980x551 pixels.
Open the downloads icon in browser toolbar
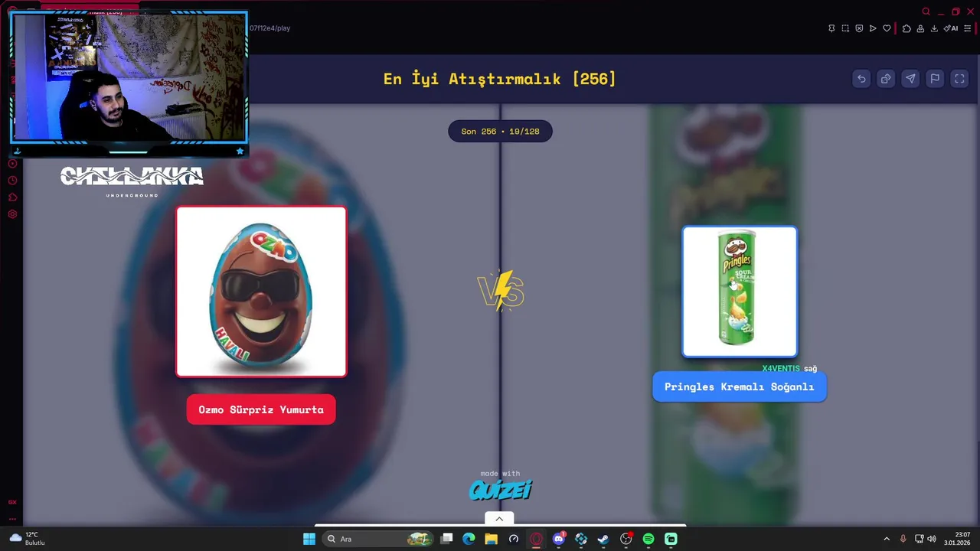point(934,28)
